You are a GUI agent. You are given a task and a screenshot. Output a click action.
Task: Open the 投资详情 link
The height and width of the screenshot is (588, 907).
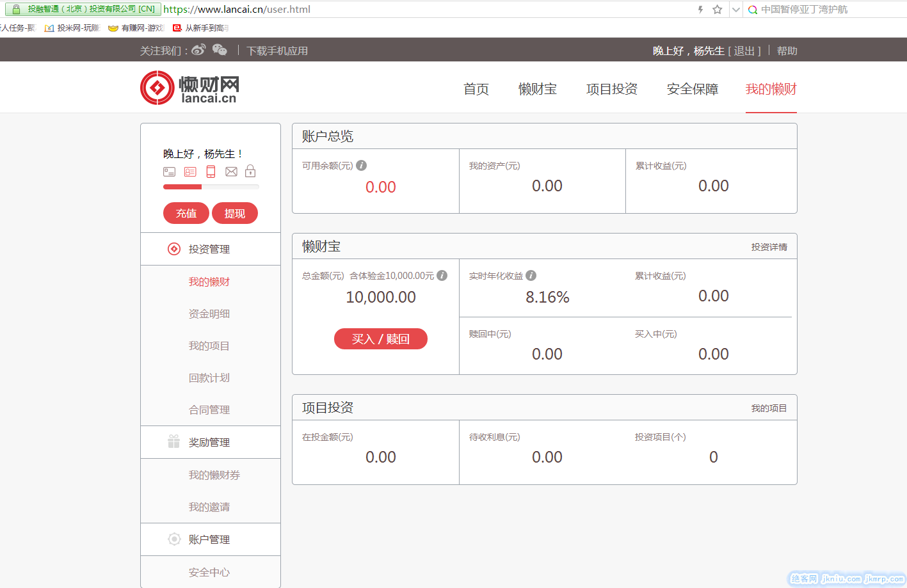coord(769,247)
